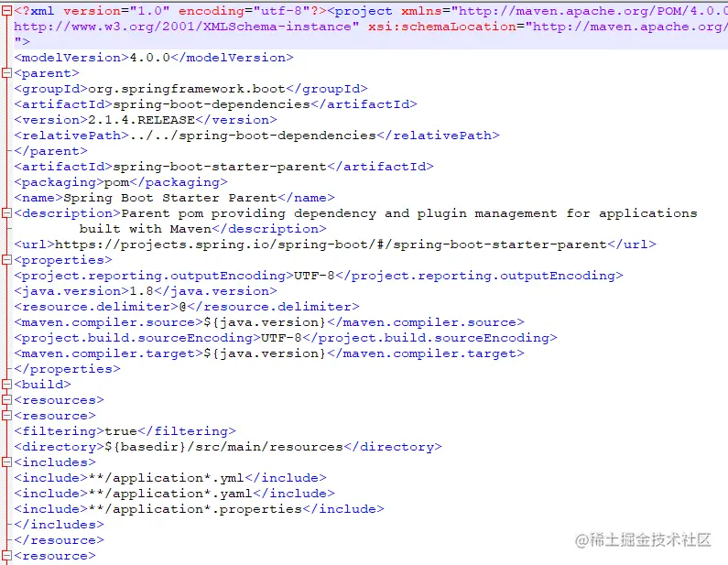
Task: Place cursor in modelVersion 4.0.0 line
Action: tap(154, 58)
